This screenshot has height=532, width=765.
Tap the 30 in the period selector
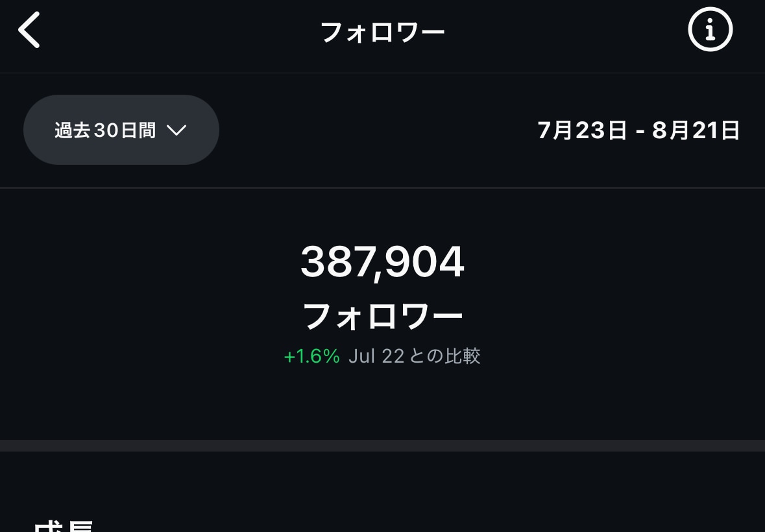pyautogui.click(x=106, y=130)
